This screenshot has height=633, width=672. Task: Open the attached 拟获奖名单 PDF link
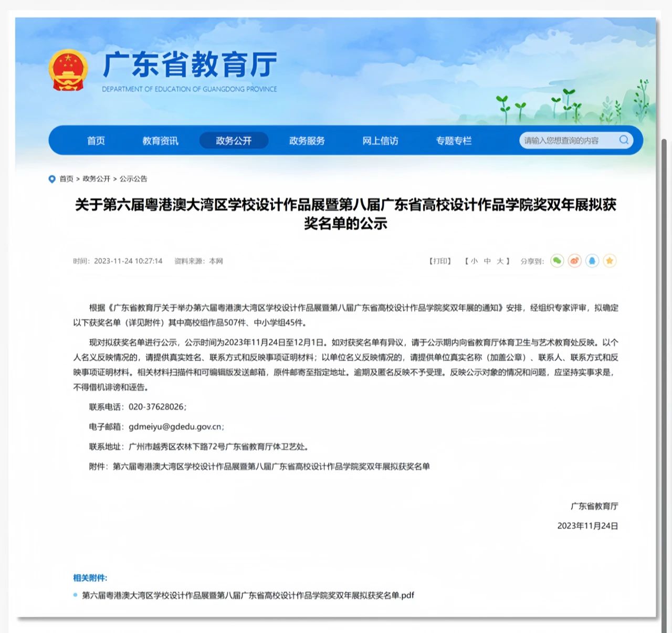pos(248,595)
